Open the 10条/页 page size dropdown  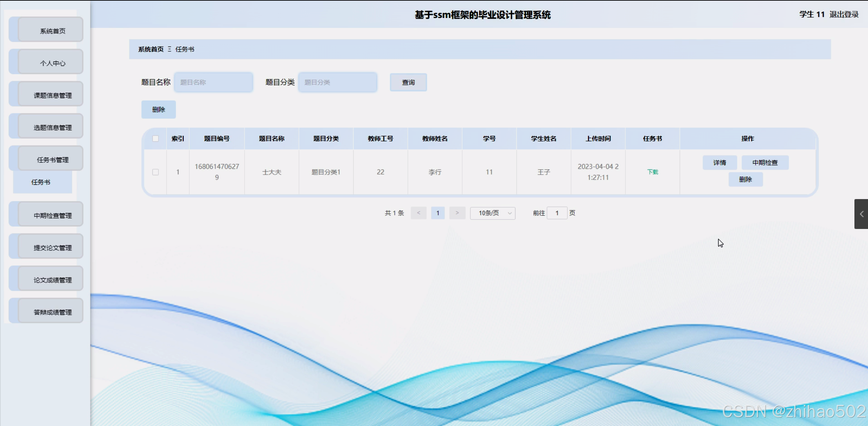click(x=493, y=213)
